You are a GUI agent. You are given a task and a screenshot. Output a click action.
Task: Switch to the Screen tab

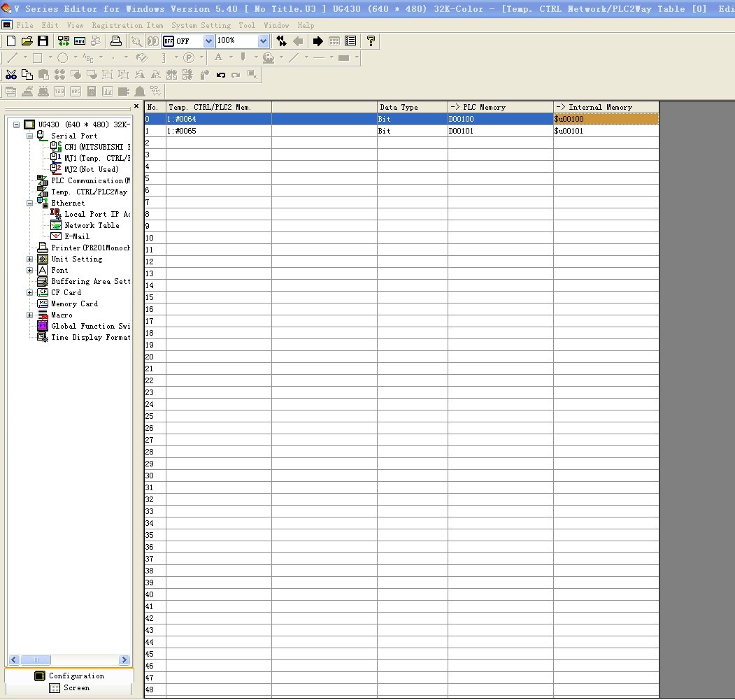point(69,688)
